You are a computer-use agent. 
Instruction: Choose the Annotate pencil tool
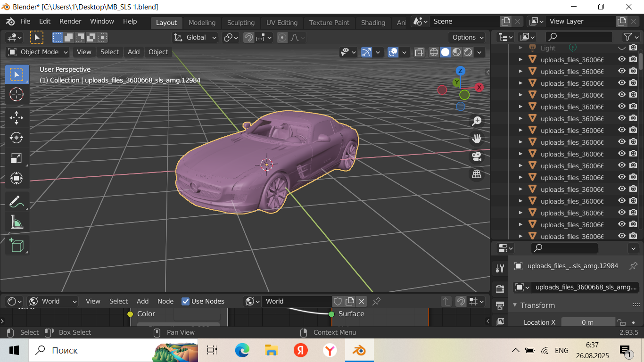coord(17,201)
